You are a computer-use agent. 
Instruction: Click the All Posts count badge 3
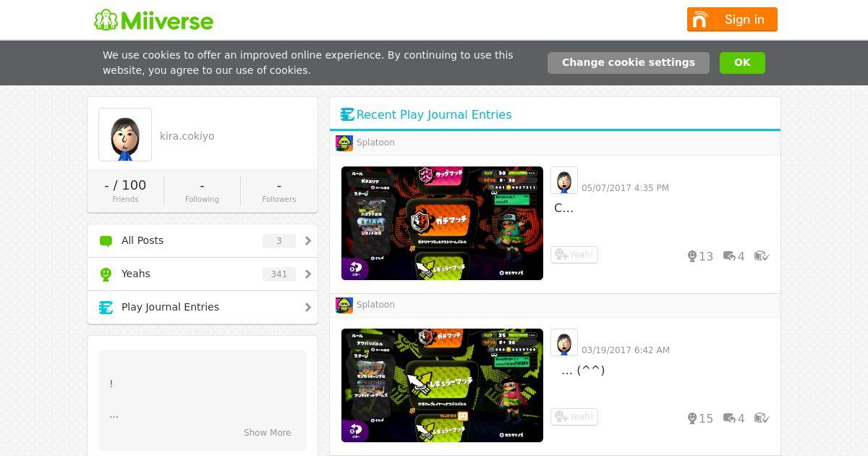[x=279, y=241]
